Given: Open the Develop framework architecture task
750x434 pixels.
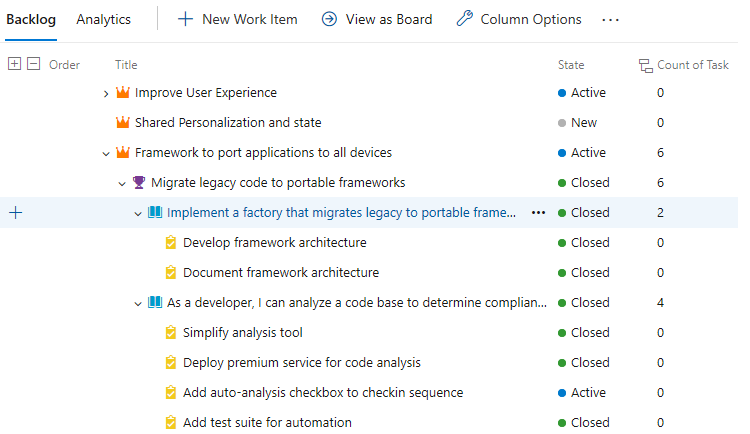Looking at the screenshot, I should 275,243.
